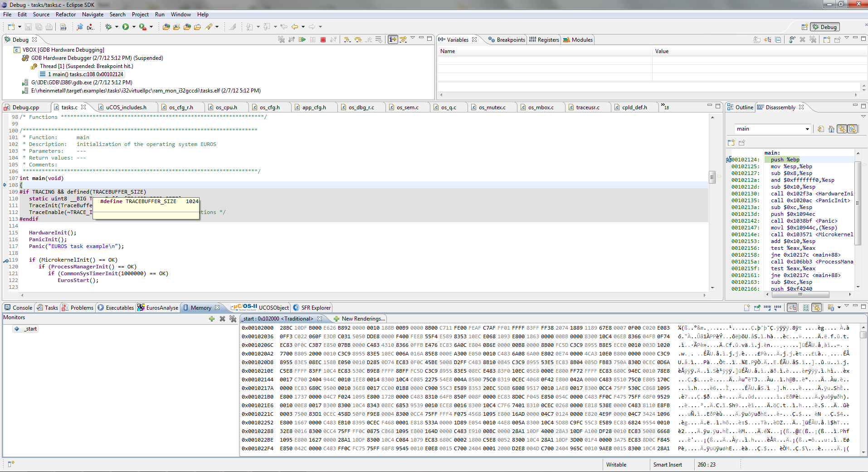This screenshot has height=472, width=868.
Task: Show hidden editor tabs list (»18)
Action: pos(665,107)
